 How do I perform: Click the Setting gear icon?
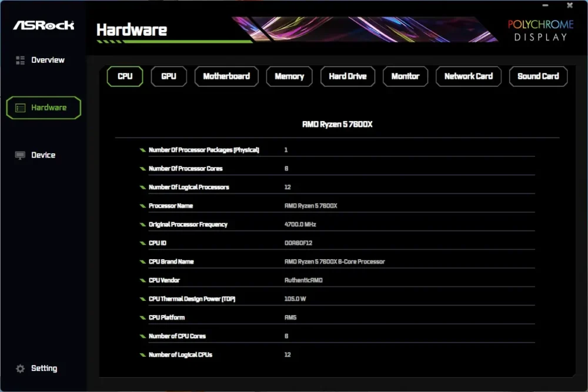pos(20,368)
